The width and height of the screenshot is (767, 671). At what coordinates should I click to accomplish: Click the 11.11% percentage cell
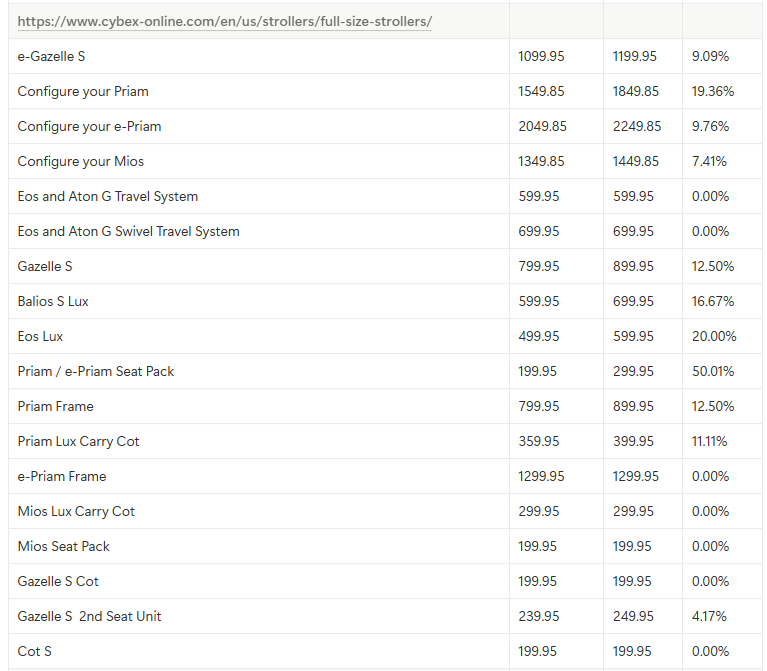(722, 441)
